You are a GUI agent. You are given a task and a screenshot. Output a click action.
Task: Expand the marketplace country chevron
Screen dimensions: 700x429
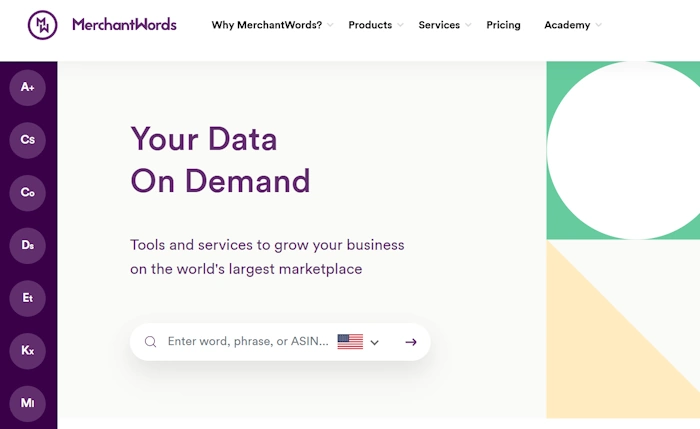375,342
